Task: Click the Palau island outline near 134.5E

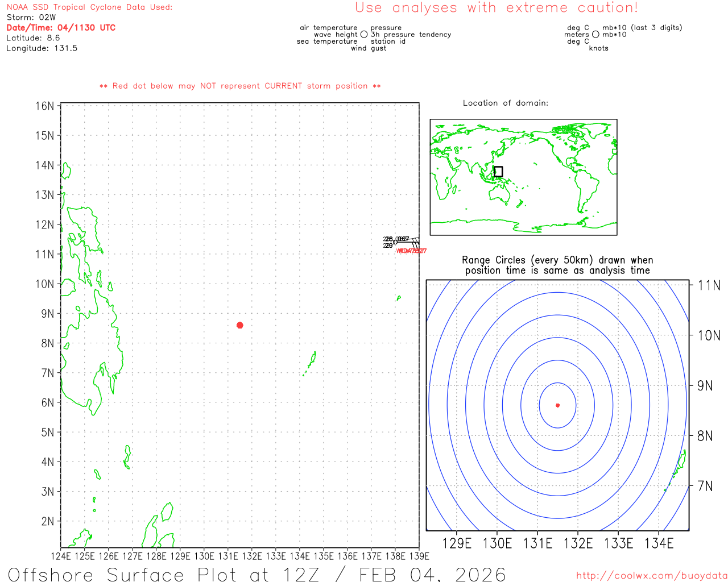Action: tap(312, 360)
